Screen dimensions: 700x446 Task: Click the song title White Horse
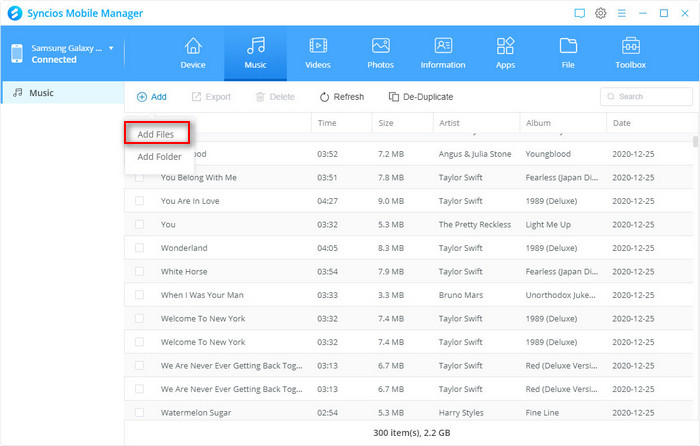coord(184,271)
